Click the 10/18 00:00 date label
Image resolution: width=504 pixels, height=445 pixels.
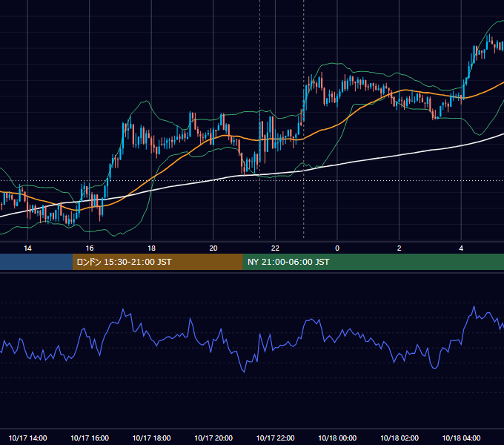337,438
